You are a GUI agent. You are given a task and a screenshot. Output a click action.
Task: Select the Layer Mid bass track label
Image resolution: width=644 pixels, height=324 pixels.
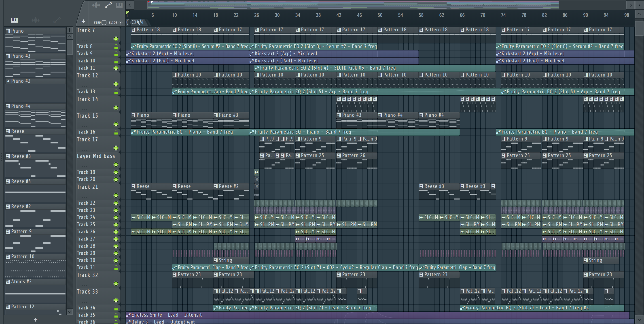pos(96,156)
